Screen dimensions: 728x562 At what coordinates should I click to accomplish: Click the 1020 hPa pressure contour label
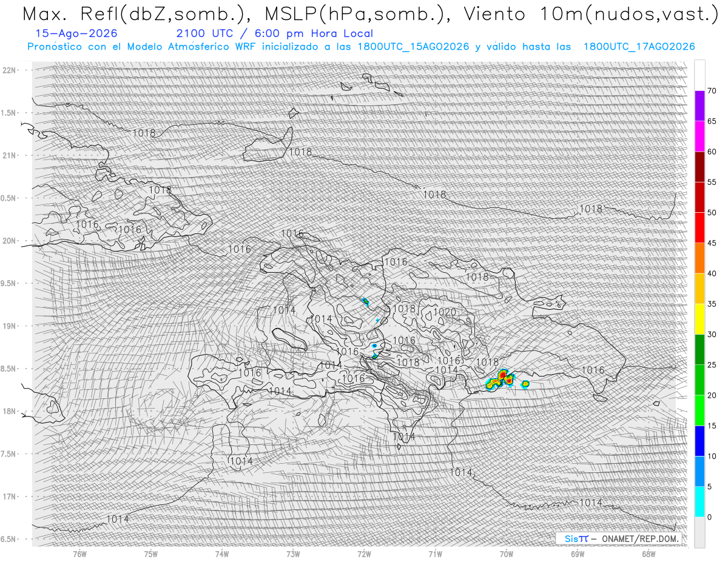point(445,312)
